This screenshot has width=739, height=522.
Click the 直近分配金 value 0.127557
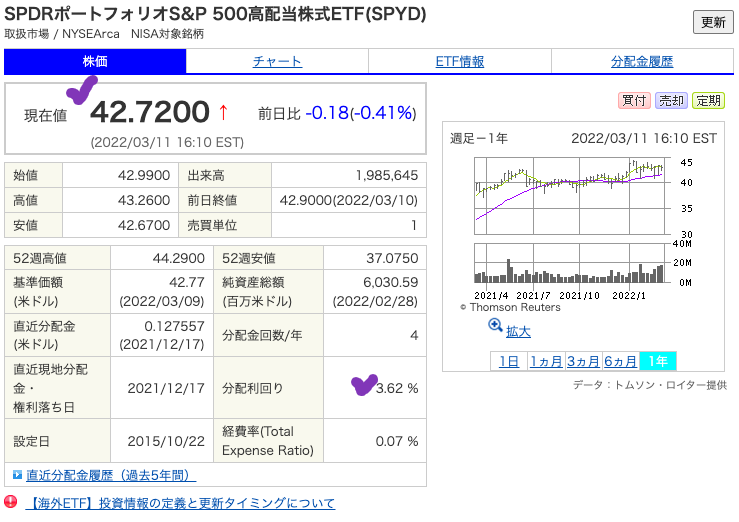coord(174,326)
